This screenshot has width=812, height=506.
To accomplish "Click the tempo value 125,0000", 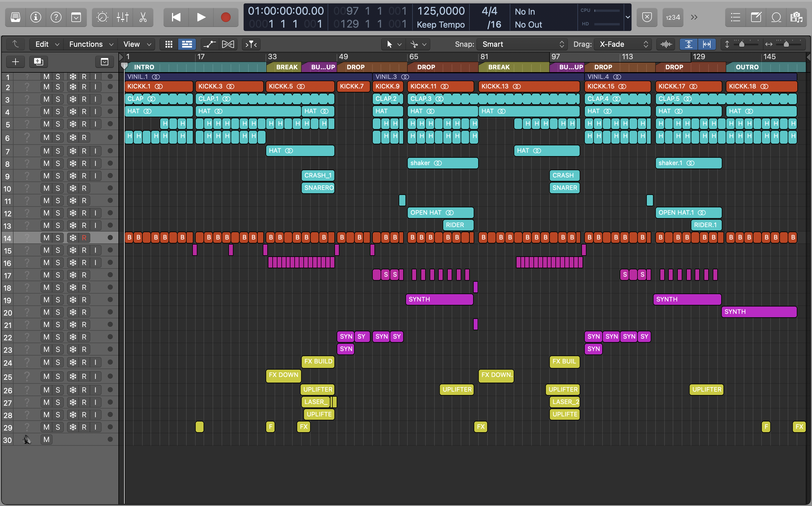I will click(x=441, y=11).
